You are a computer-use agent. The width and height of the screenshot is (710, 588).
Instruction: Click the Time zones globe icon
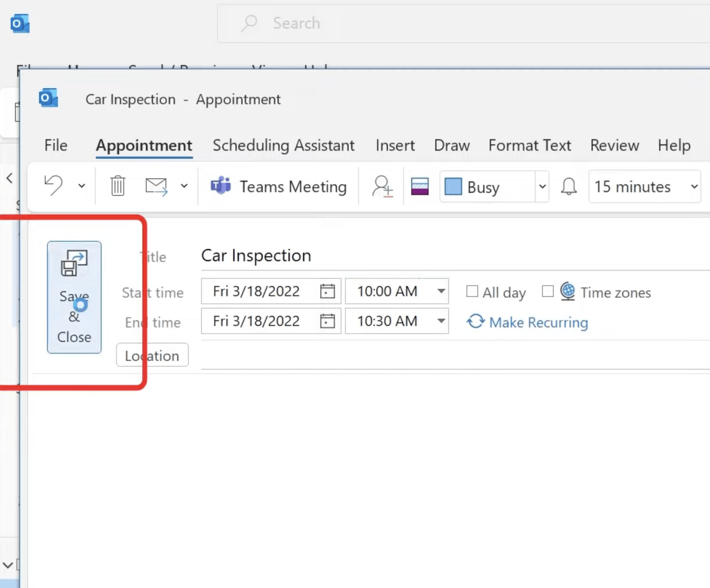pyautogui.click(x=568, y=291)
